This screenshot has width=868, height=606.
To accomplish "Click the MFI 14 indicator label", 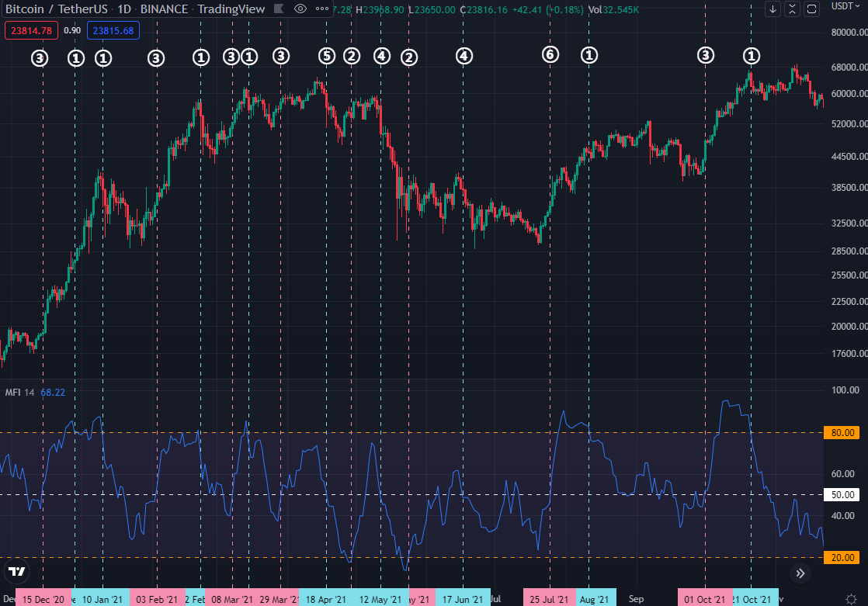I will (20, 393).
